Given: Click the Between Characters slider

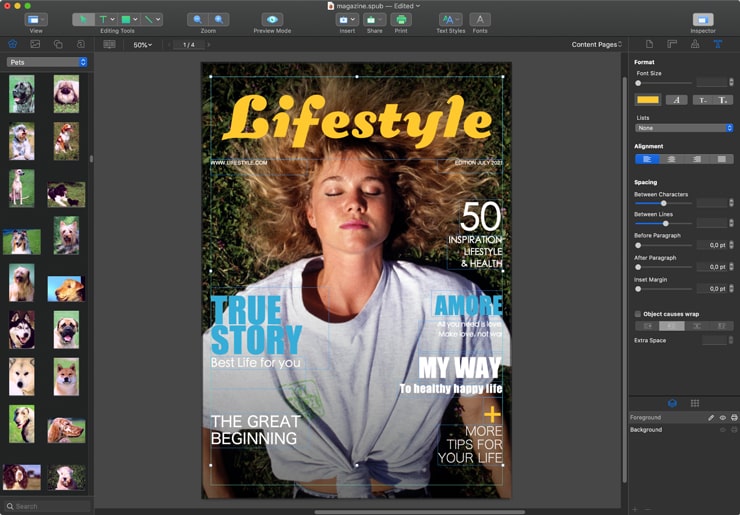Looking at the screenshot, I should coord(663,203).
